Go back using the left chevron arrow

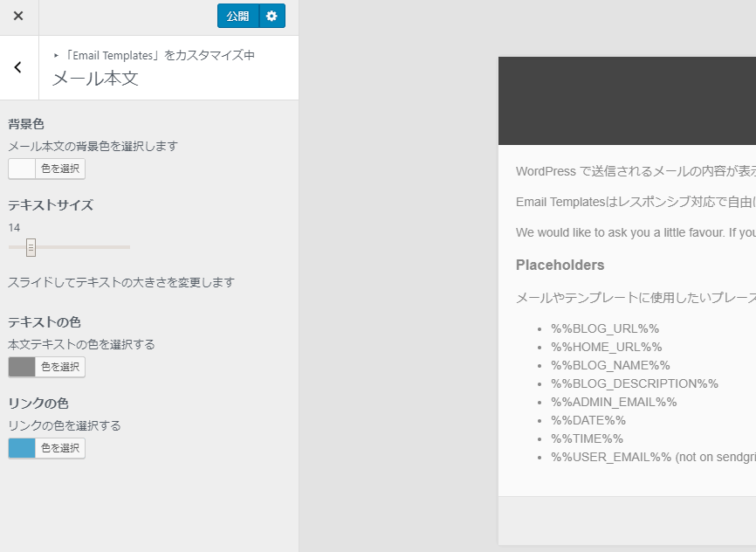(x=18, y=67)
